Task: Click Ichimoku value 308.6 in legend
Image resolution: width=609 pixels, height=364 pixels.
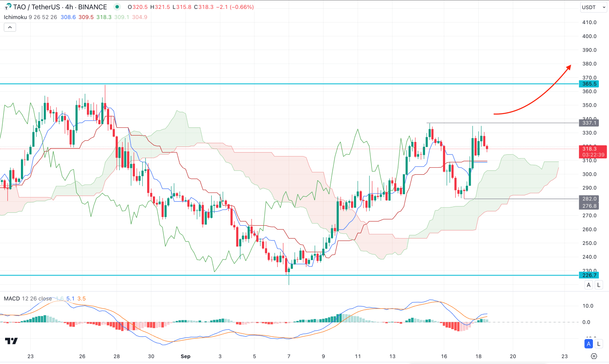Action: point(68,17)
